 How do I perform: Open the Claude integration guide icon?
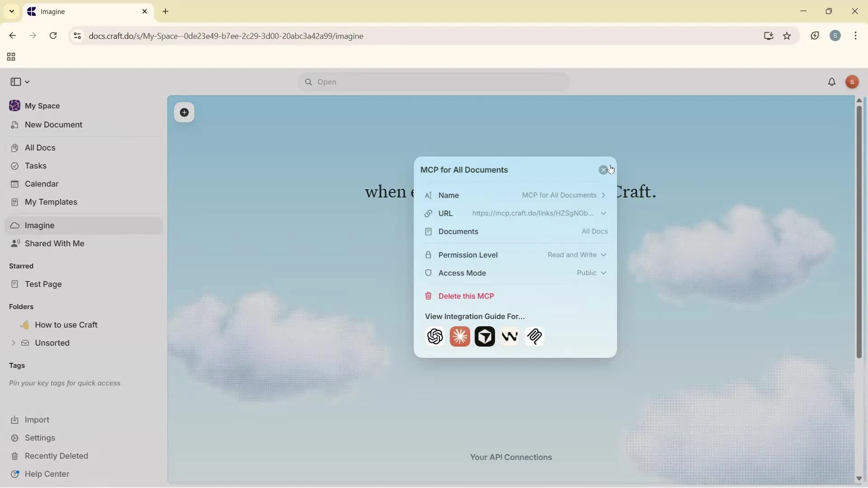(460, 337)
